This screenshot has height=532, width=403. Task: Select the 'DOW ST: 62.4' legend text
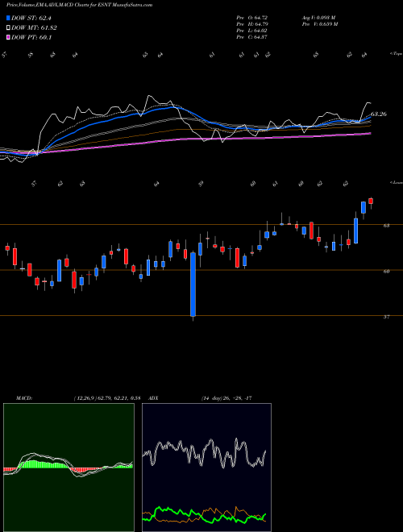click(31, 18)
